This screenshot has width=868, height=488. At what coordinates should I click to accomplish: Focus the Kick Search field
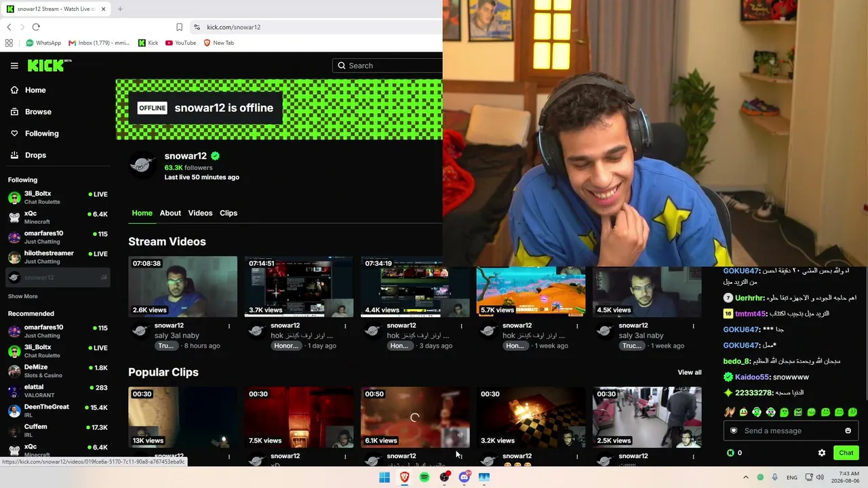pos(388,66)
